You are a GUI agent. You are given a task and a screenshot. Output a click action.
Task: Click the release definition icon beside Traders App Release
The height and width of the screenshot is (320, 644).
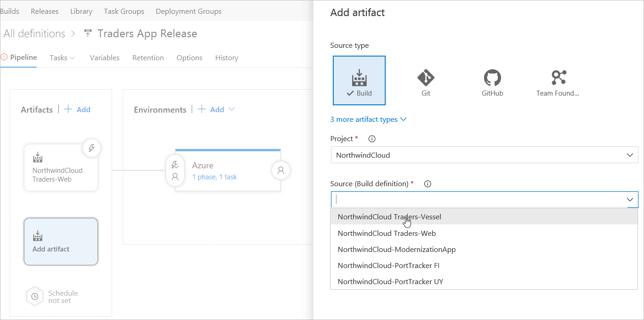[88, 34]
